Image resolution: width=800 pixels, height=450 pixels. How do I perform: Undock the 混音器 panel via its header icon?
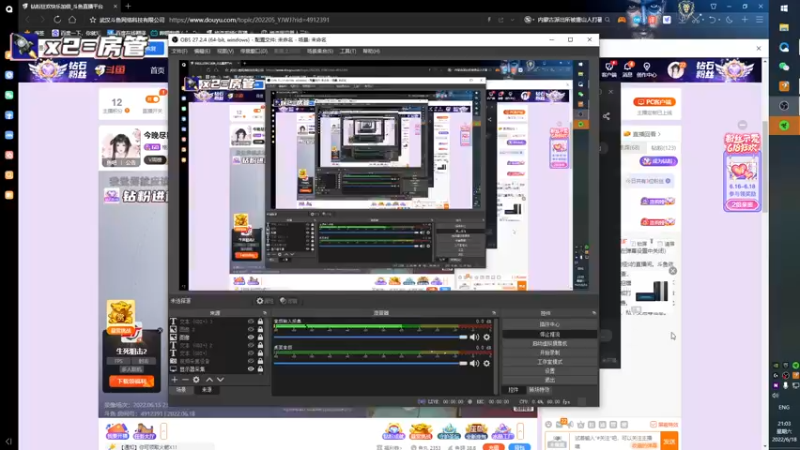pos(493,313)
